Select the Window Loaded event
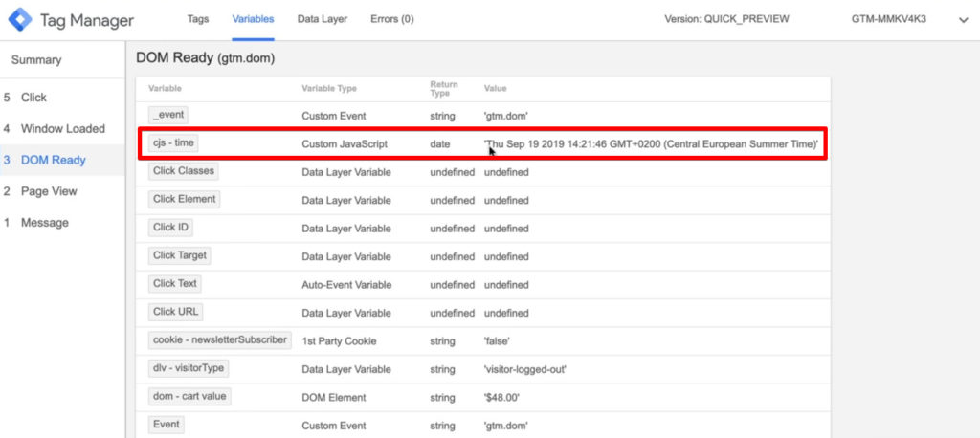Screen dimensions: 980x438 62,129
